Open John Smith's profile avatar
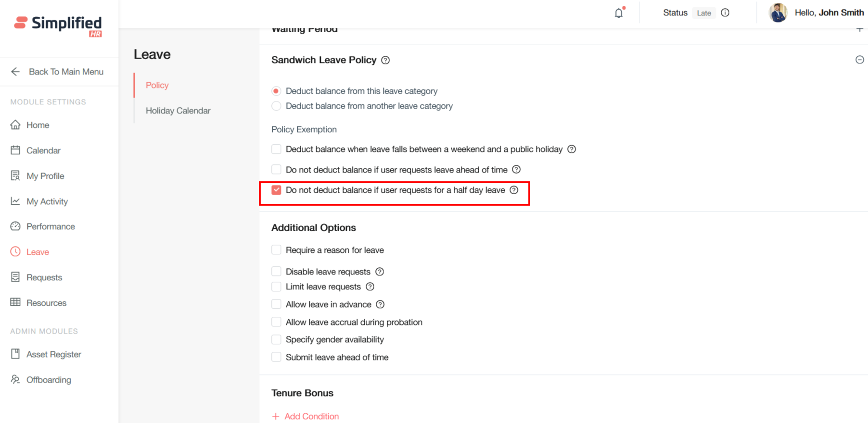 tap(778, 13)
